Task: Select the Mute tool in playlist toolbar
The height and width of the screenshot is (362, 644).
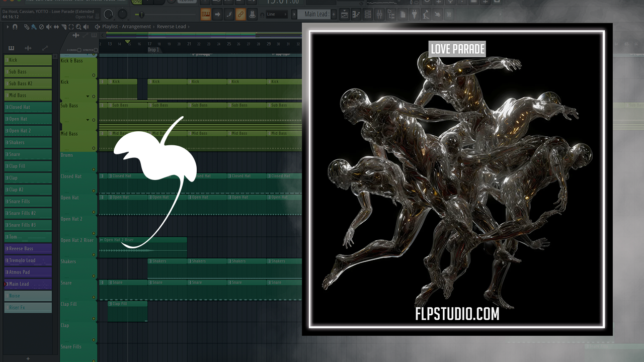Action: point(48,27)
